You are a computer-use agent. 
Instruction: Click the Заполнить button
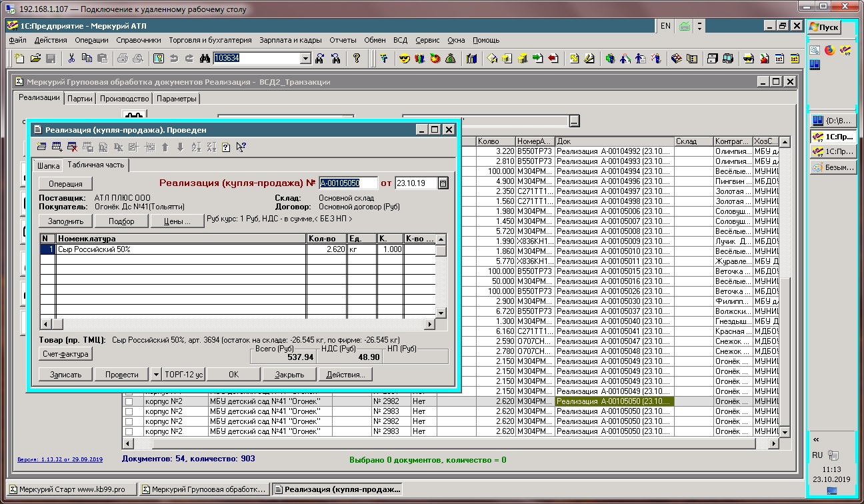[x=65, y=221]
